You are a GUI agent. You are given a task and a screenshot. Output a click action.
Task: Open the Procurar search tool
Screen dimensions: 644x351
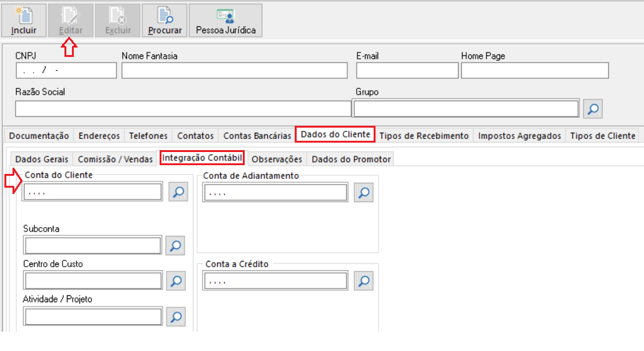165,21
